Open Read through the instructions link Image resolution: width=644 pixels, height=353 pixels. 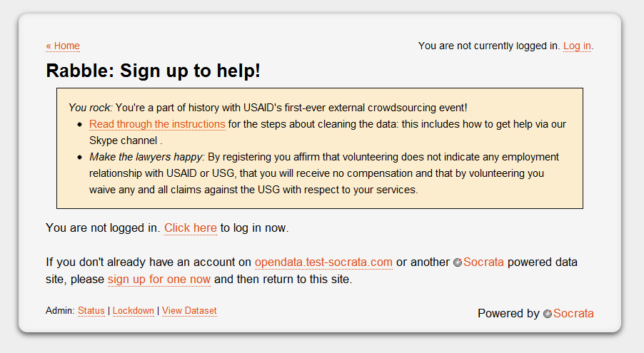click(x=157, y=124)
